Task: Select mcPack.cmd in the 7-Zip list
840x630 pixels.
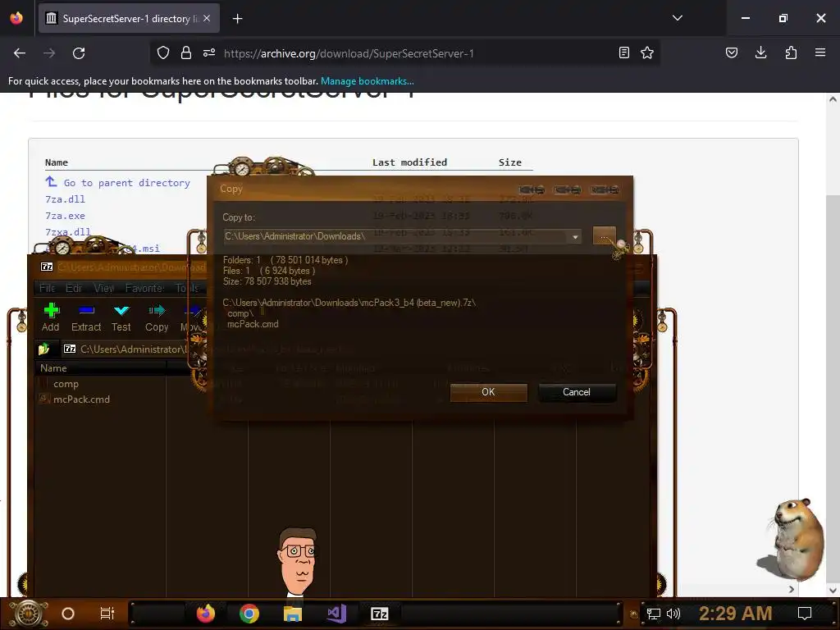Action: pos(81,399)
